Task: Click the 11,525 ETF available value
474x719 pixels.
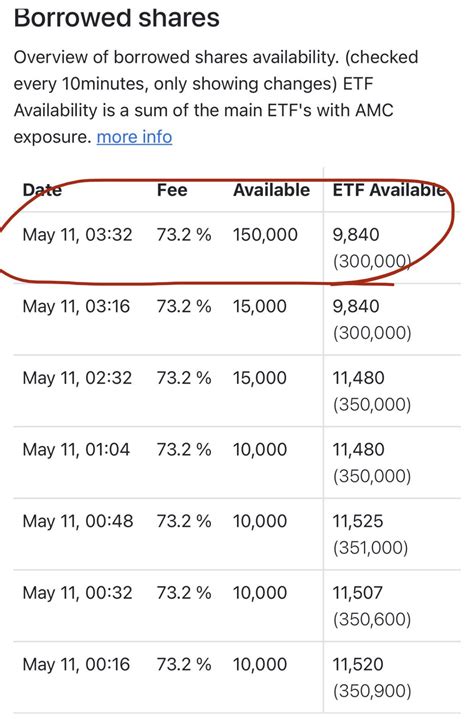Action: pos(358,521)
